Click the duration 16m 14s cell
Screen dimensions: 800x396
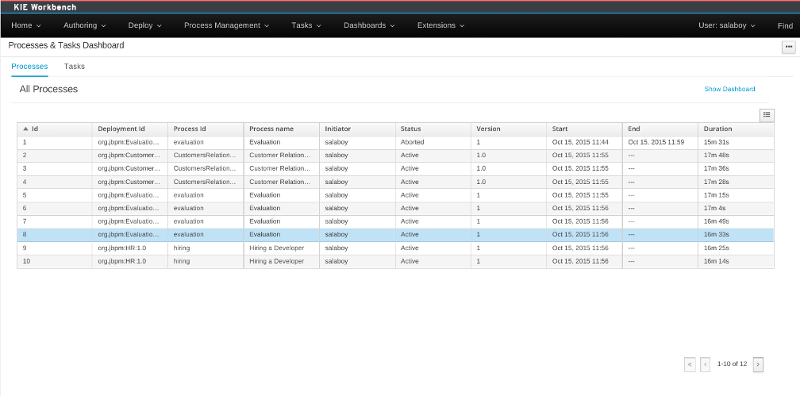(x=716, y=261)
